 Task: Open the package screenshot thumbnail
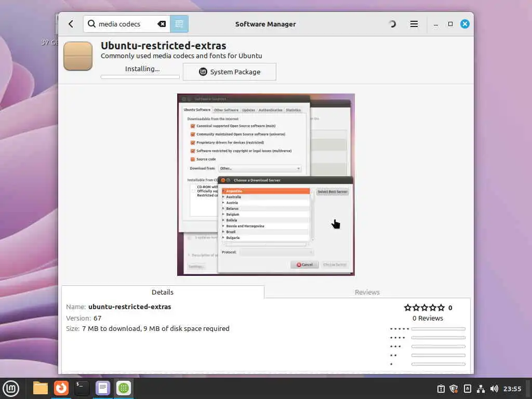click(x=266, y=184)
